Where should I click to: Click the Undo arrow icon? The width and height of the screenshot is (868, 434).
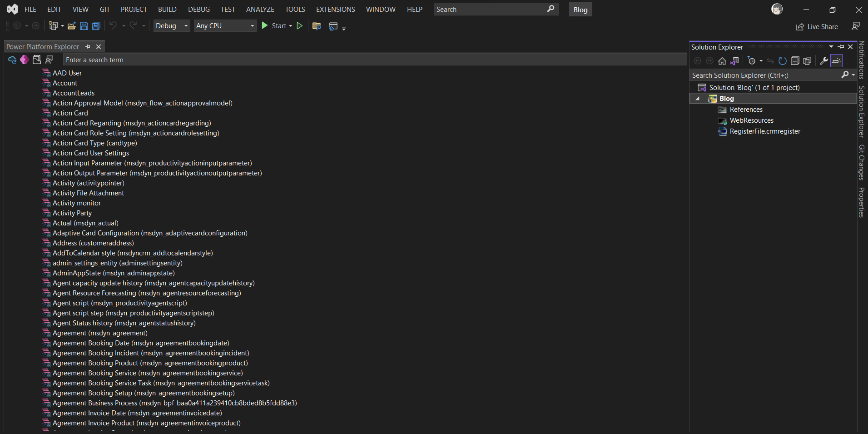pos(113,25)
